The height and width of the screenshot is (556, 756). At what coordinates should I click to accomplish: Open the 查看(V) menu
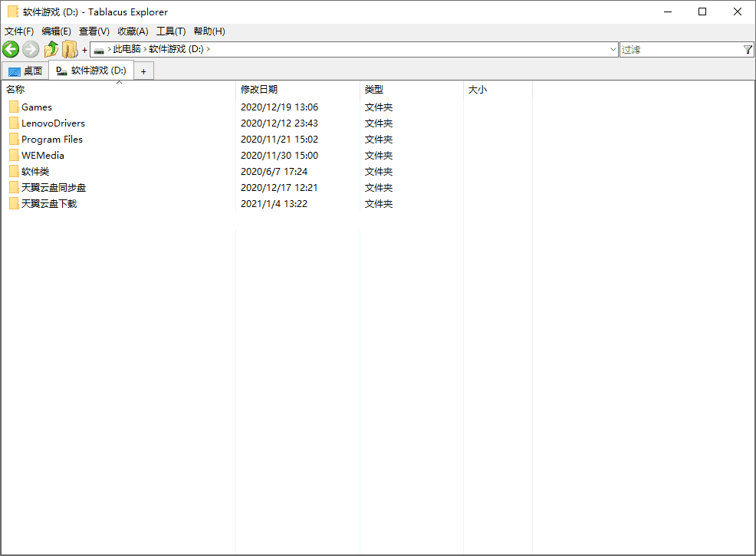click(x=94, y=31)
